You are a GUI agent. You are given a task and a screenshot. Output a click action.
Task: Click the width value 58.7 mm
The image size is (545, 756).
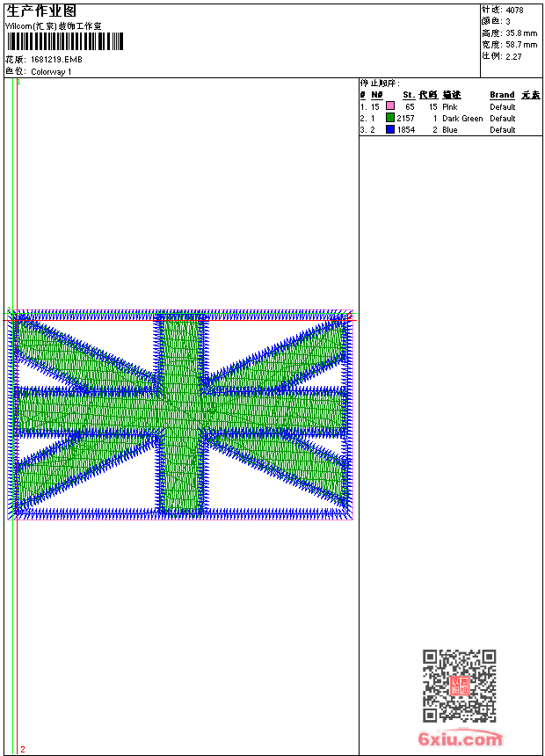pos(521,45)
